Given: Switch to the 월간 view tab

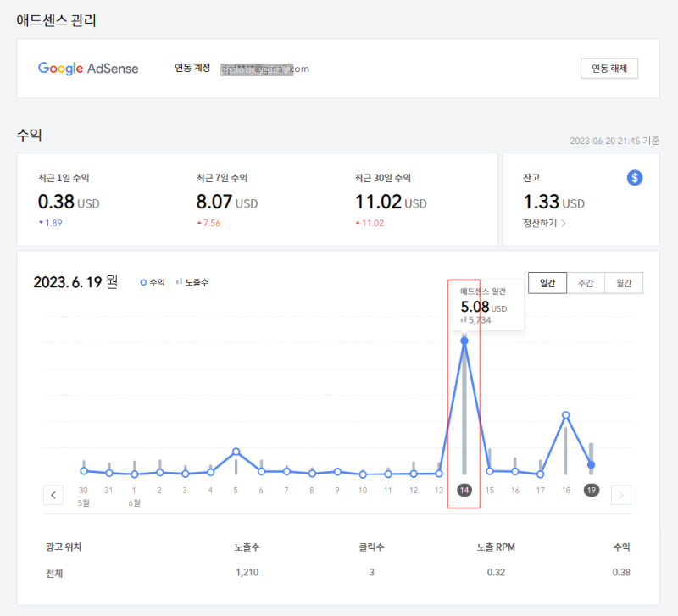Looking at the screenshot, I should tap(624, 282).
